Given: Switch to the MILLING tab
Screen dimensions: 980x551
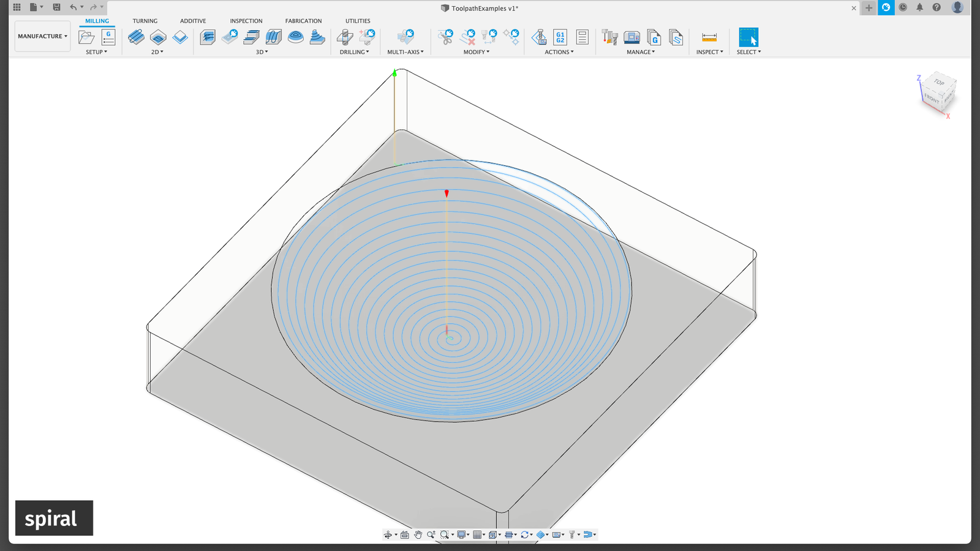Looking at the screenshot, I should (97, 21).
